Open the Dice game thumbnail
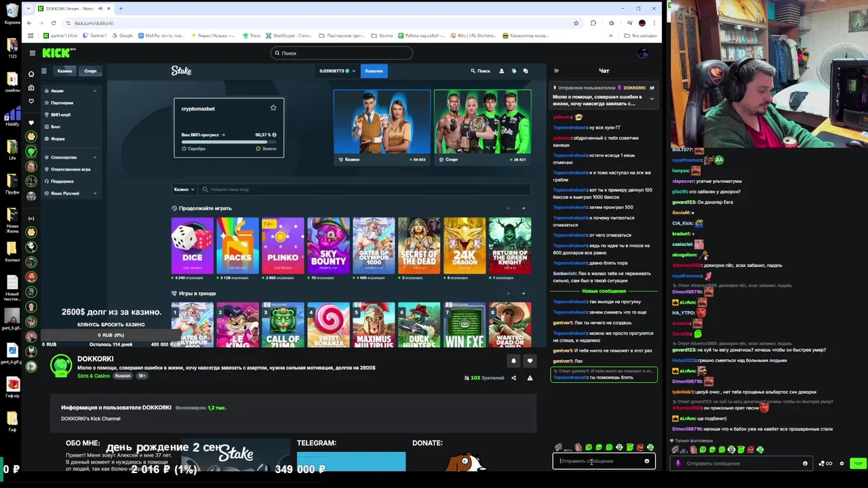The image size is (868, 488). [x=192, y=245]
